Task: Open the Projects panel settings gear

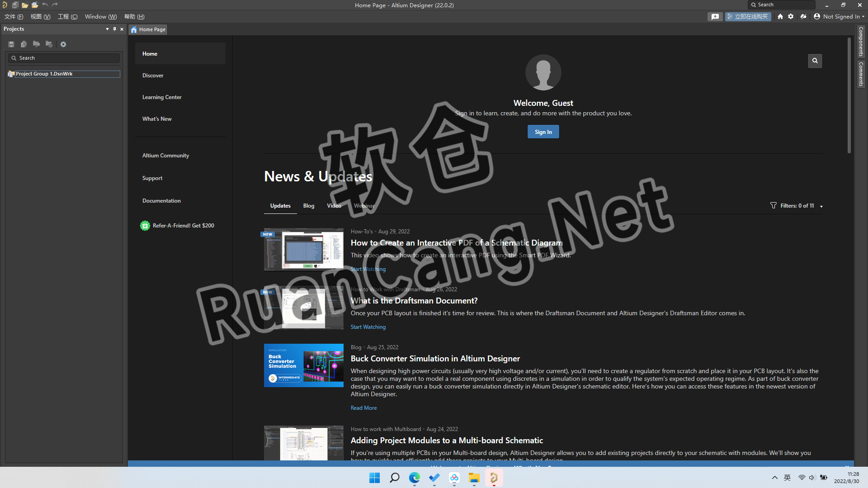Action: pos(63,44)
